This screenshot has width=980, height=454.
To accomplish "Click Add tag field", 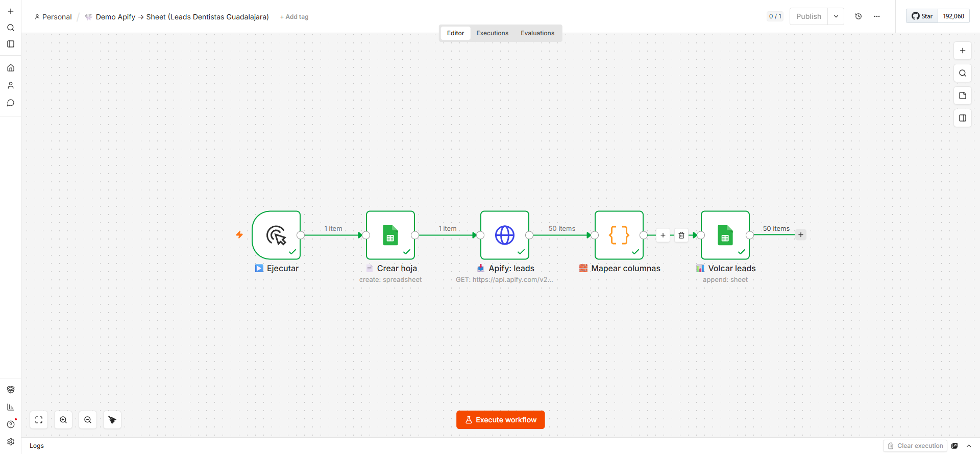I will point(295,17).
